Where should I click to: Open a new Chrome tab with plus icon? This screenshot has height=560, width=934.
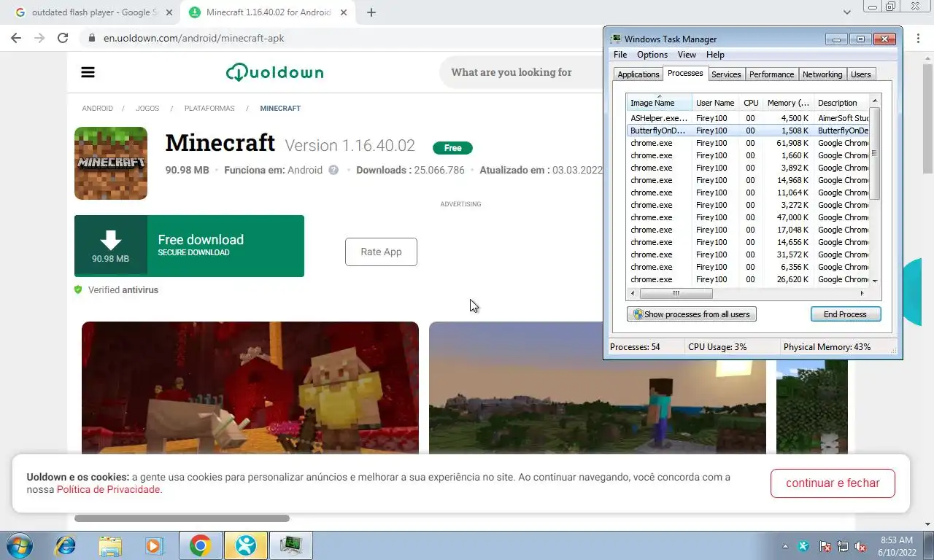[x=371, y=12]
